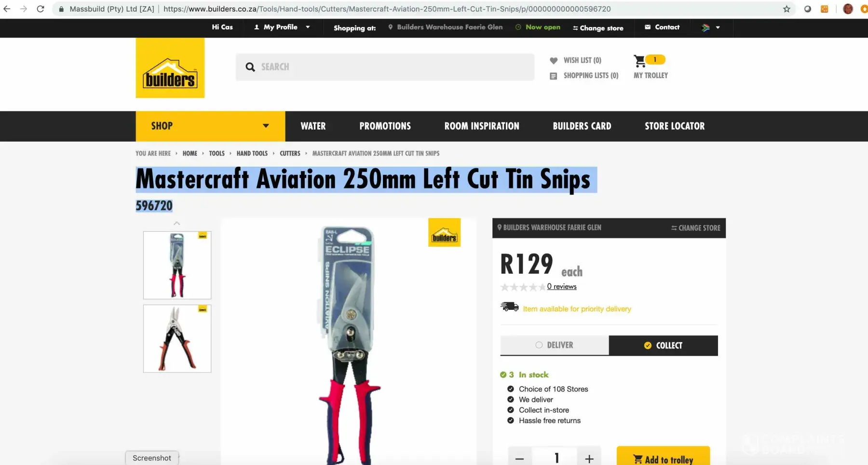The image size is (868, 465).
Task: Click the Builders logo in the header
Action: pos(170,68)
